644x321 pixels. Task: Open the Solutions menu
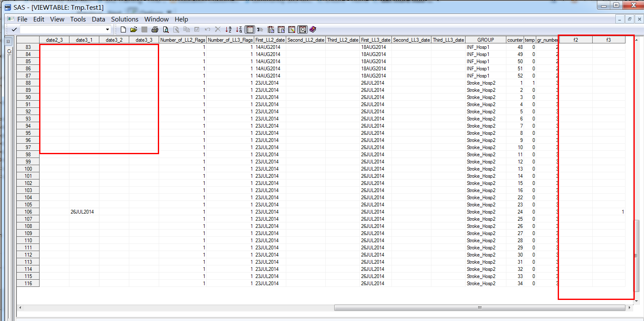tap(125, 19)
